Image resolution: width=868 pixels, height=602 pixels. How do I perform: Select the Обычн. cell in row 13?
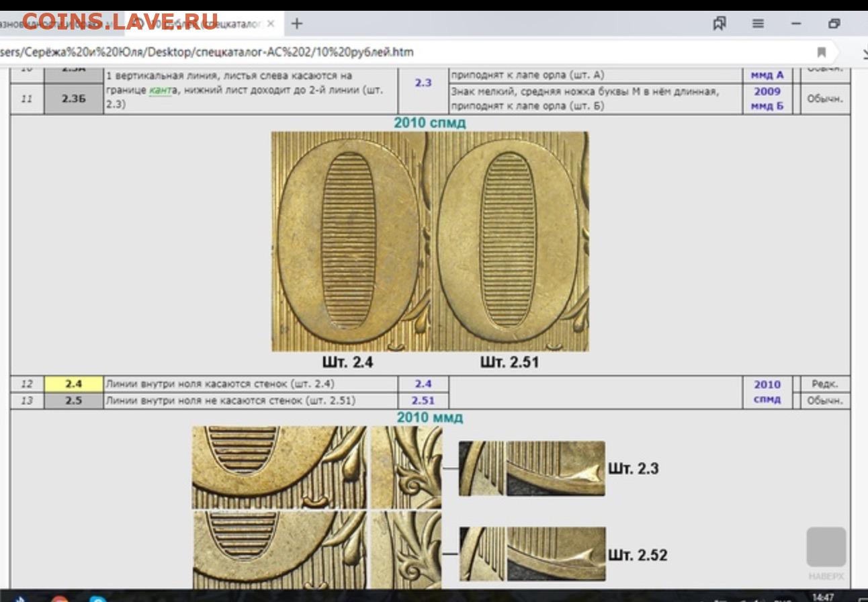[824, 400]
